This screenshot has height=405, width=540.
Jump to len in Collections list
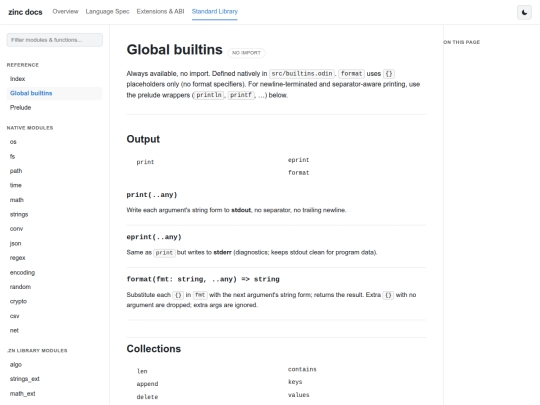142,371
